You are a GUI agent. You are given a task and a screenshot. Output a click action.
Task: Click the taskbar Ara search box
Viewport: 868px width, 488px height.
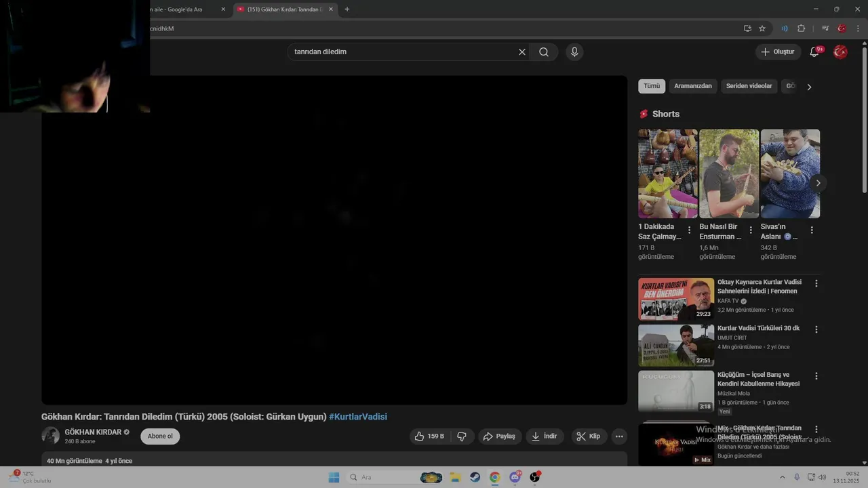click(x=397, y=477)
